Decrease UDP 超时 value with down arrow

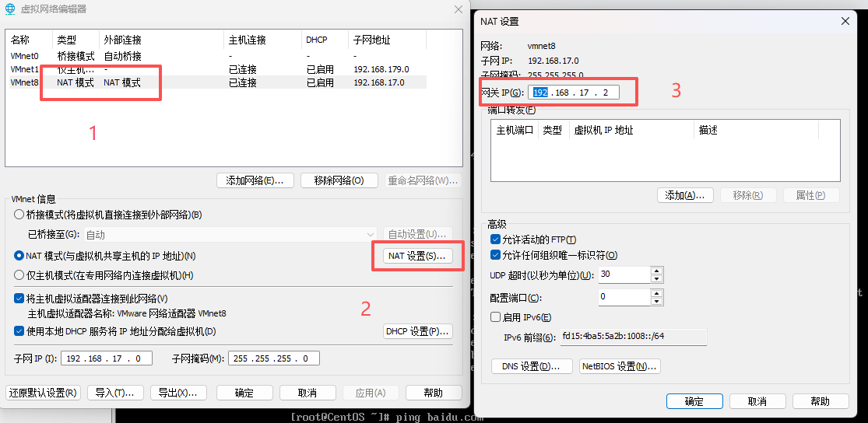click(x=656, y=278)
